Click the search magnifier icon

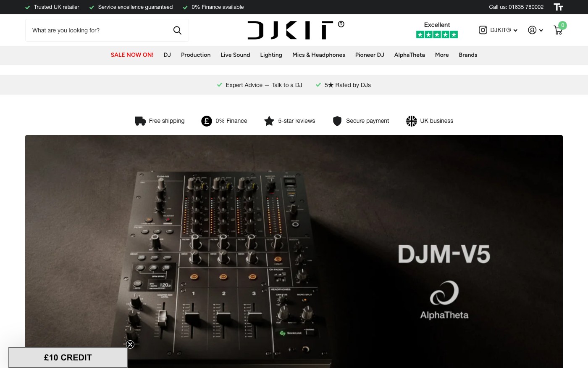click(x=177, y=30)
